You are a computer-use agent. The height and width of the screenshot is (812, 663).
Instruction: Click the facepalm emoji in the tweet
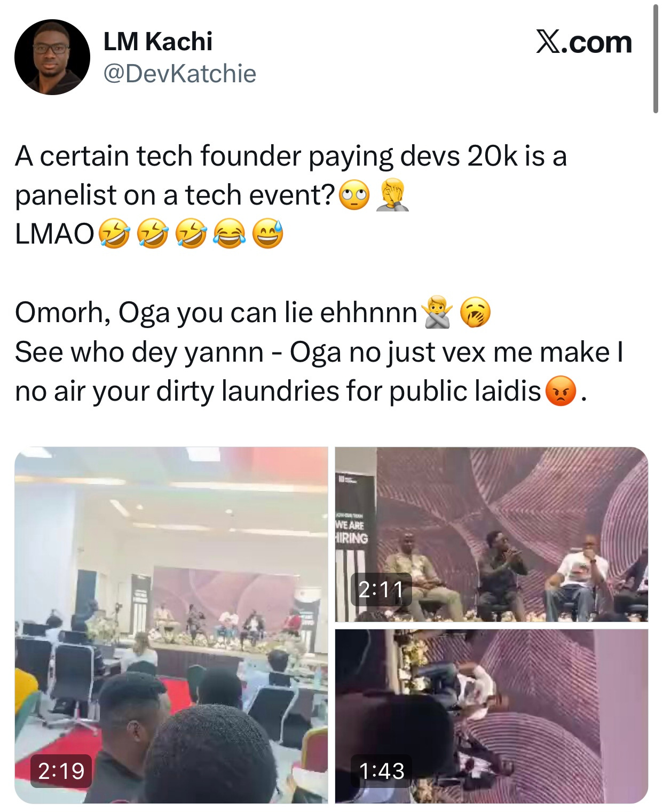click(392, 196)
